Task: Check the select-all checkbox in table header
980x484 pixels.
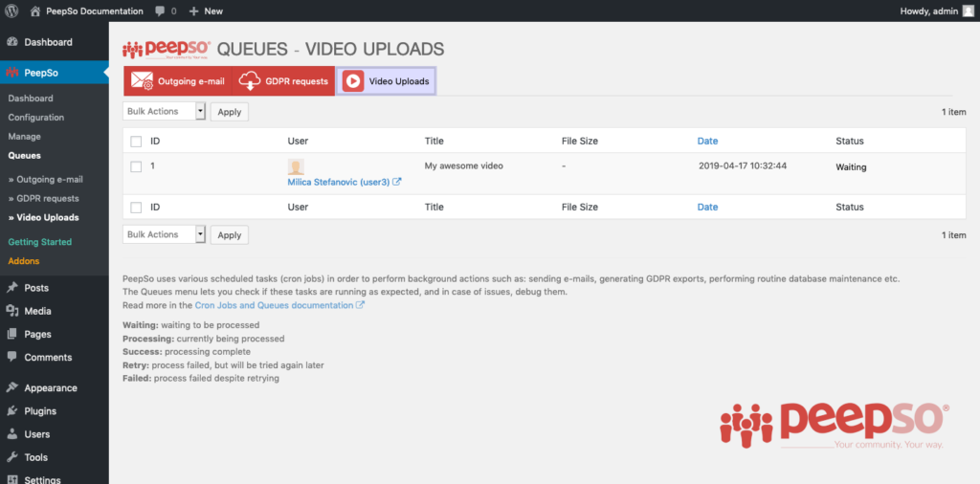Action: (136, 142)
